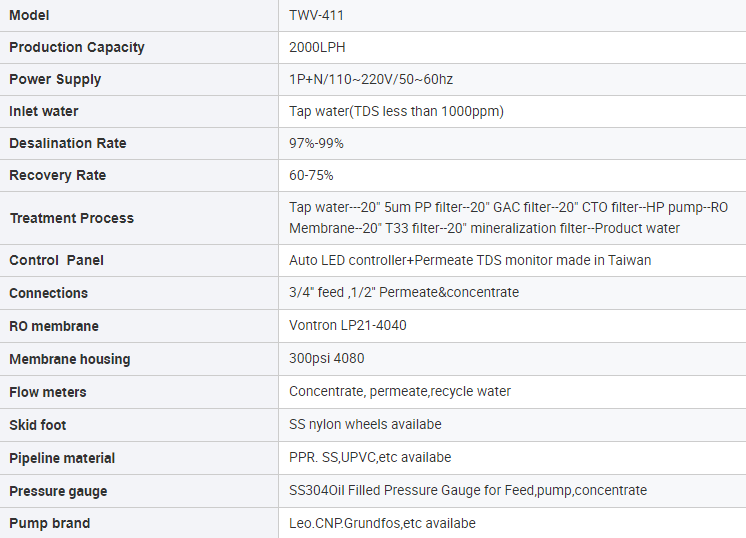This screenshot has height=538, width=746.
Task: Click the Recovery Rate label
Action: pyautogui.click(x=57, y=175)
